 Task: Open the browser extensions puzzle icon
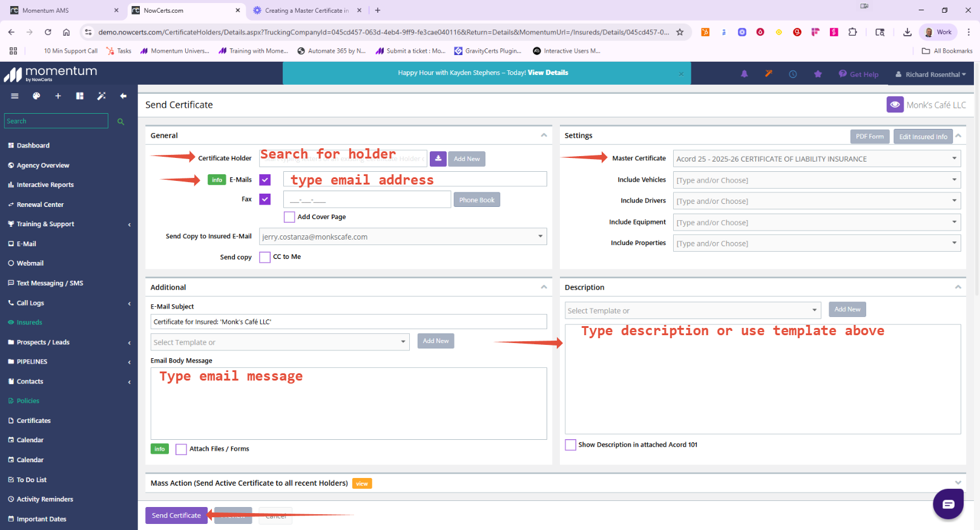tap(852, 32)
